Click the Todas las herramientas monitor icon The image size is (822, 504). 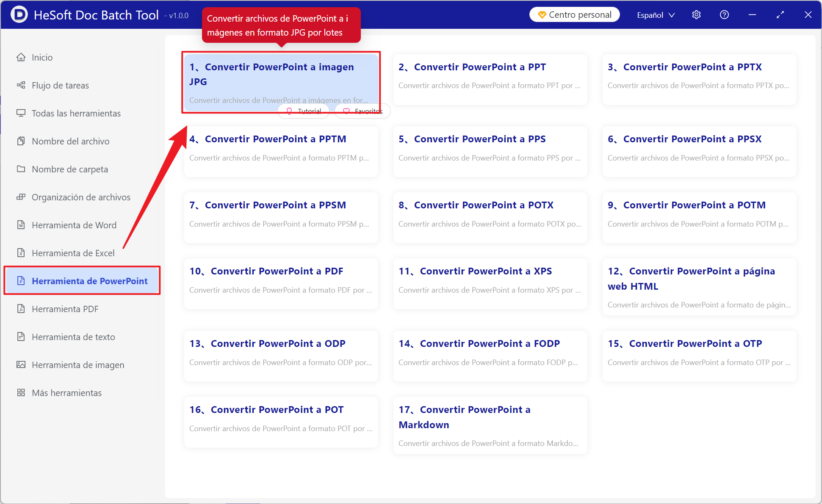pyautogui.click(x=21, y=113)
